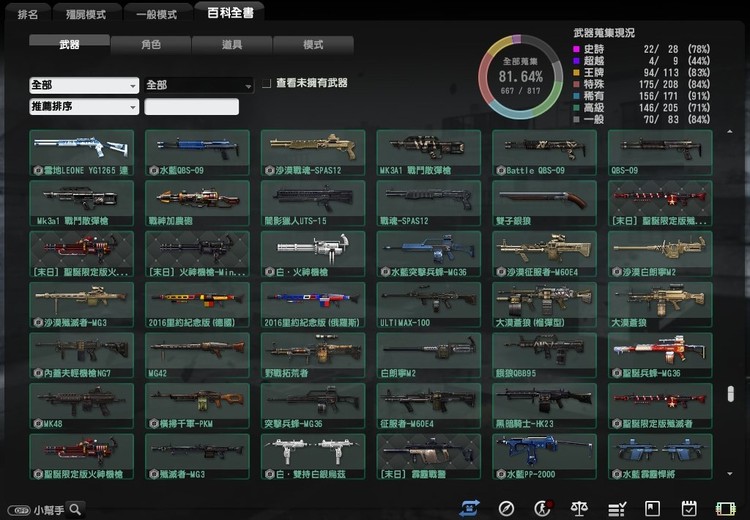This screenshot has height=520, width=750.
Task: Click the 全部蒐集 81.64% donut chart
Action: (520, 77)
